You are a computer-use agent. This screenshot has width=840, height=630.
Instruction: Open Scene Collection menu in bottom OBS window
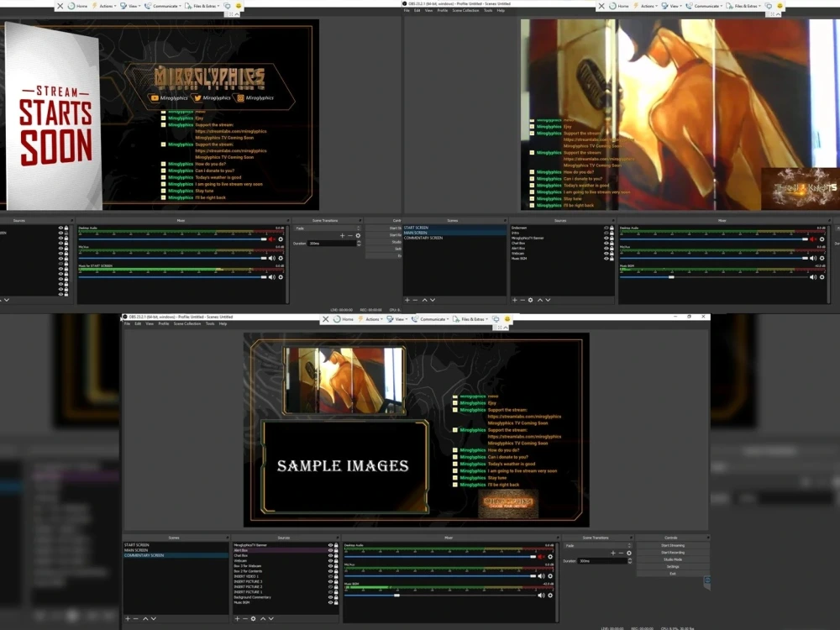(x=187, y=323)
